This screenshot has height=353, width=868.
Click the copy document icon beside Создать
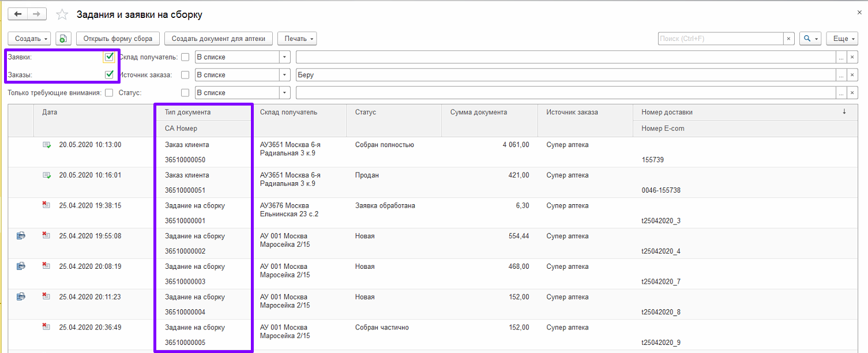point(63,39)
